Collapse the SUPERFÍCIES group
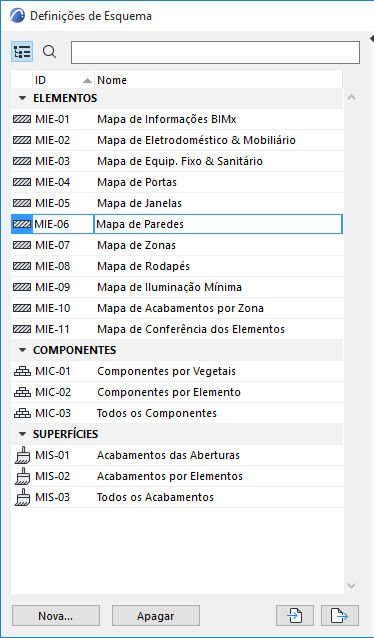 (x=22, y=435)
